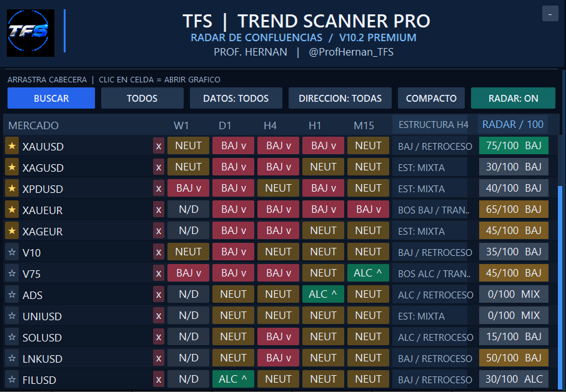Open V75 M15 ALC cell
Image resolution: width=566 pixels, height=392 pixels.
click(x=368, y=273)
